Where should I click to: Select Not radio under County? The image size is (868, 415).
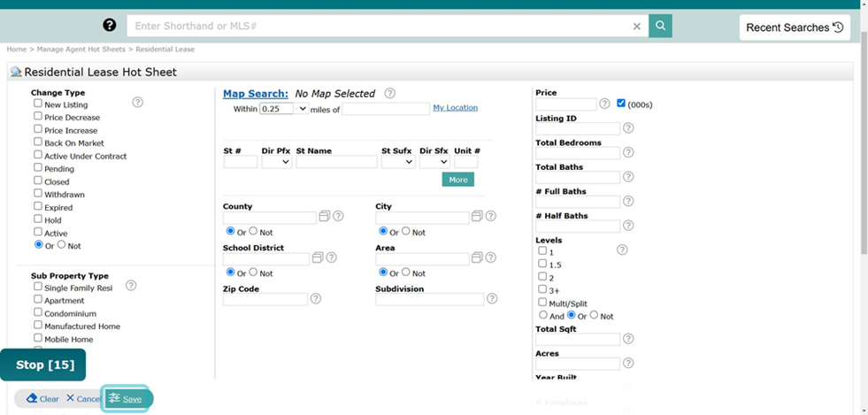click(253, 231)
